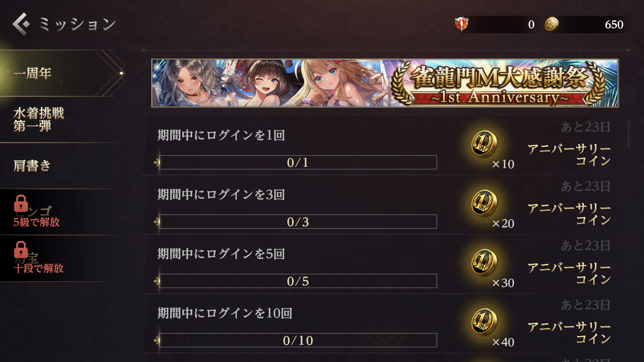Click the mission list scrollbar
The width and height of the screenshot is (644, 362).
click(629, 134)
